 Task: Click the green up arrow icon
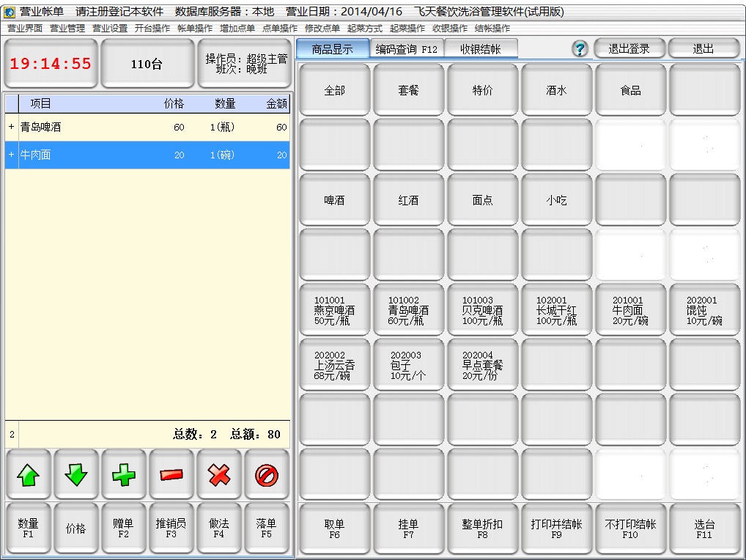coord(28,475)
